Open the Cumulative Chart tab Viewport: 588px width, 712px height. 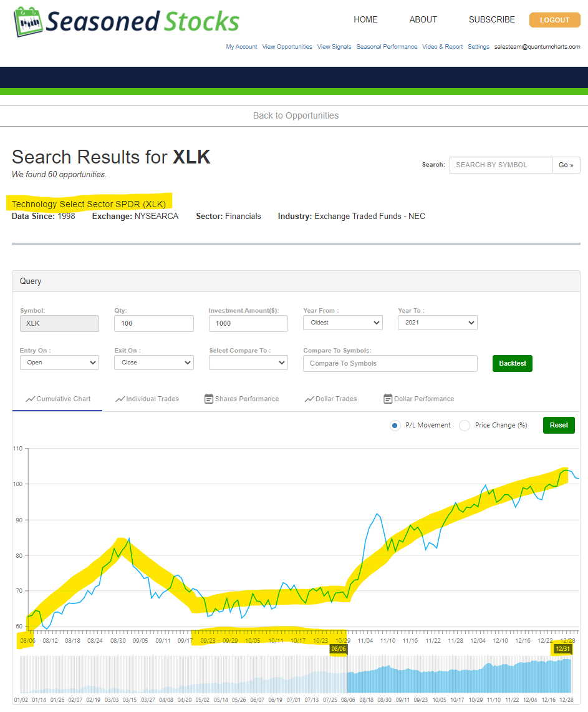click(57, 399)
